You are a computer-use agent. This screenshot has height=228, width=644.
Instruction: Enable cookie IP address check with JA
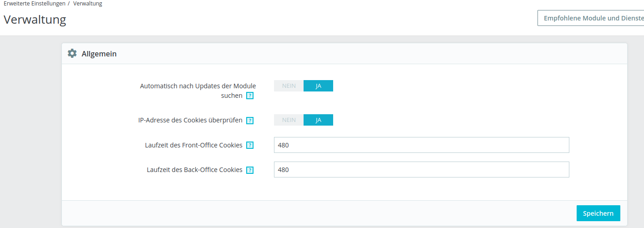pos(318,120)
